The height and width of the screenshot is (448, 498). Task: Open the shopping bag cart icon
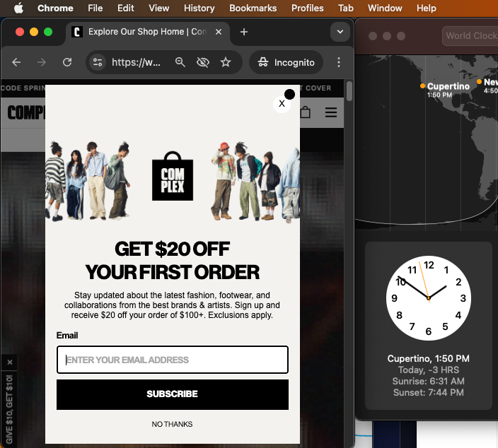click(x=305, y=112)
